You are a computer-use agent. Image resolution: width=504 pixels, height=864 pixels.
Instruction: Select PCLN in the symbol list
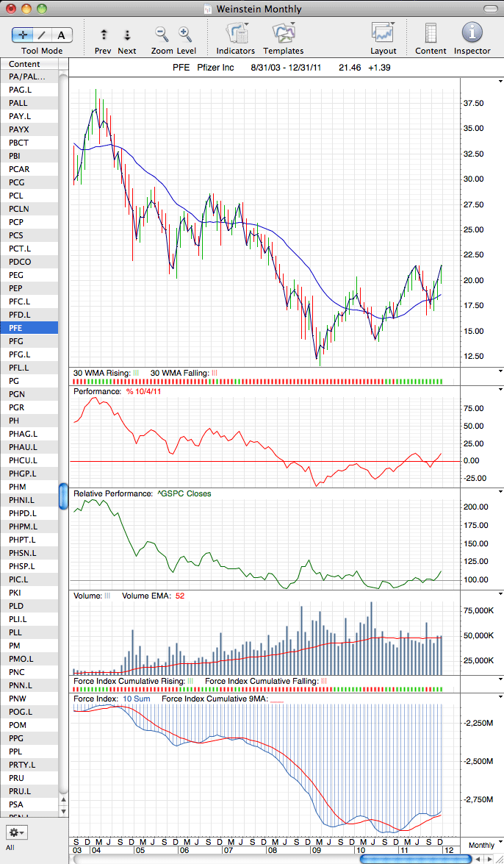(29, 208)
